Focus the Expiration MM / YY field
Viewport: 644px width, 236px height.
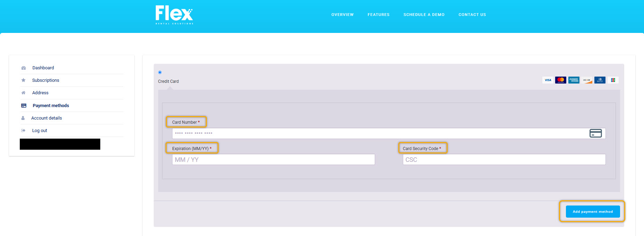pos(273,159)
